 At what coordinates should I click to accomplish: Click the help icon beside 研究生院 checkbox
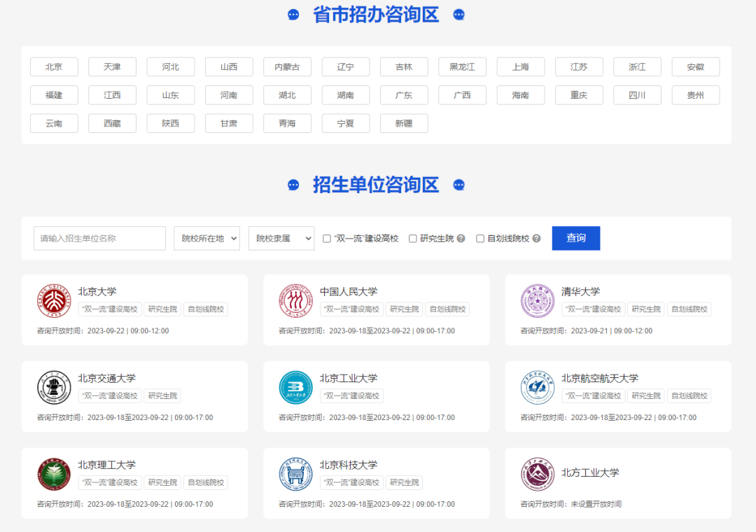click(x=461, y=238)
